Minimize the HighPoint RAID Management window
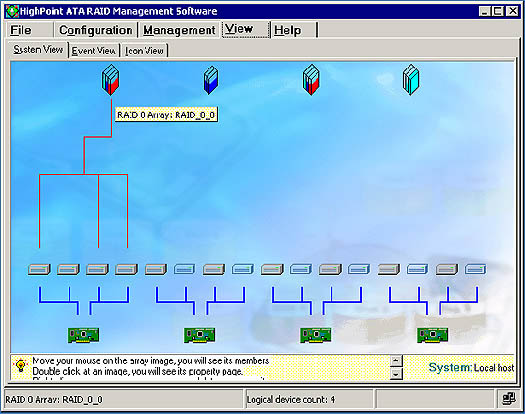525x414 pixels. click(x=484, y=11)
